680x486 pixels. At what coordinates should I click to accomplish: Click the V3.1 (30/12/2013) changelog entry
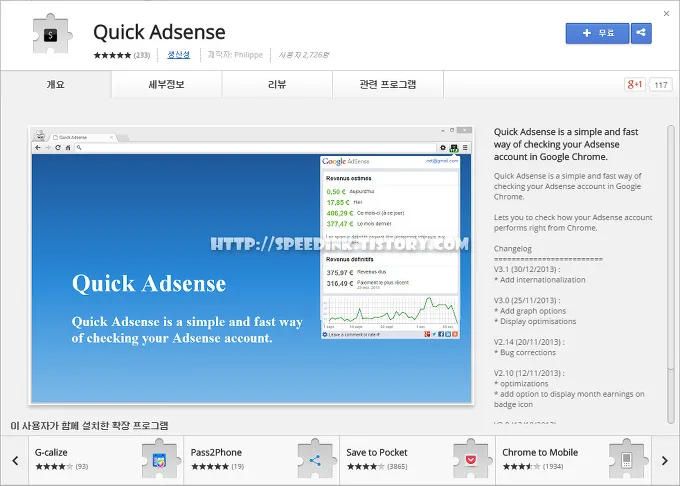point(527,269)
